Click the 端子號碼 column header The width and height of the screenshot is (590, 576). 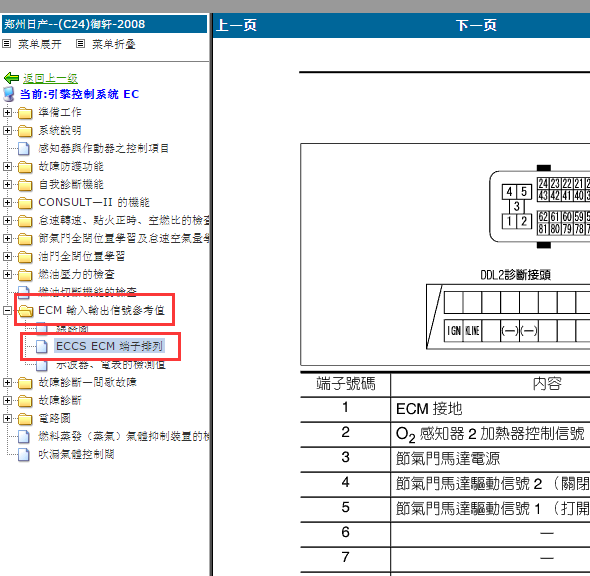(346, 384)
